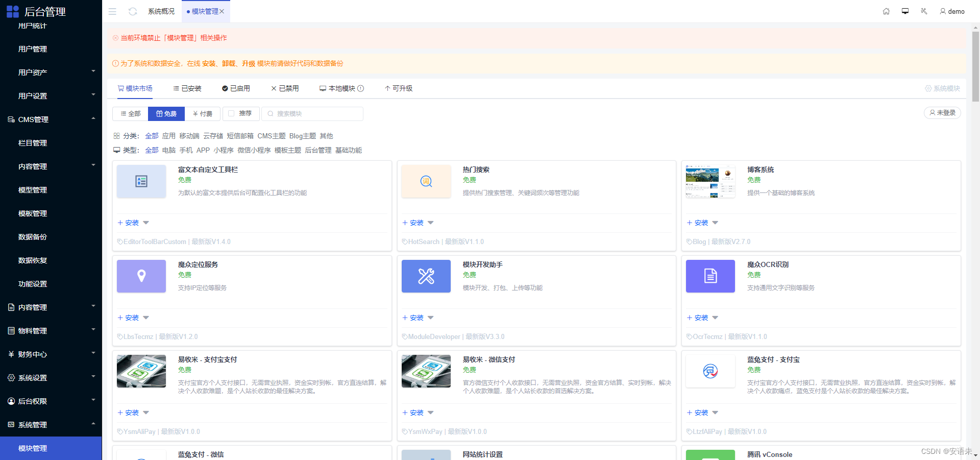This screenshot has width=980, height=460.
Task: Click the refresh icon next to the hamburger menu
Action: coord(133,11)
